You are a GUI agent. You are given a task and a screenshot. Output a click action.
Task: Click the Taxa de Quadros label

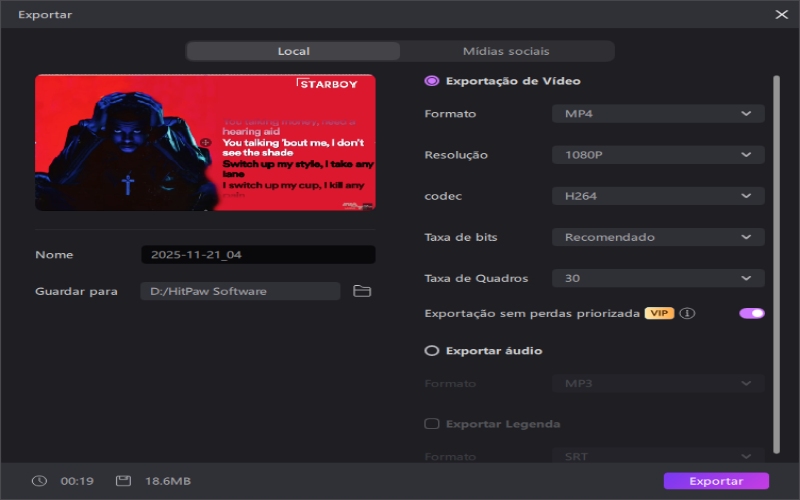tap(476, 278)
